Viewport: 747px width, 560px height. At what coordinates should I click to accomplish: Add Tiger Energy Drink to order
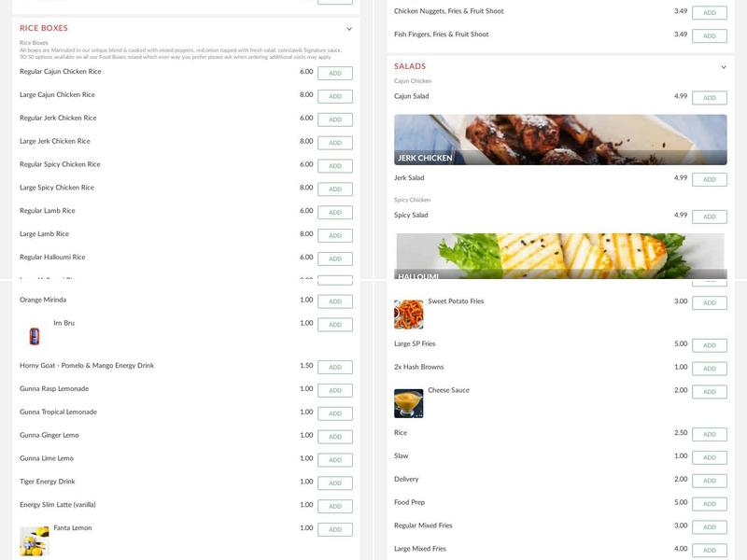point(334,482)
